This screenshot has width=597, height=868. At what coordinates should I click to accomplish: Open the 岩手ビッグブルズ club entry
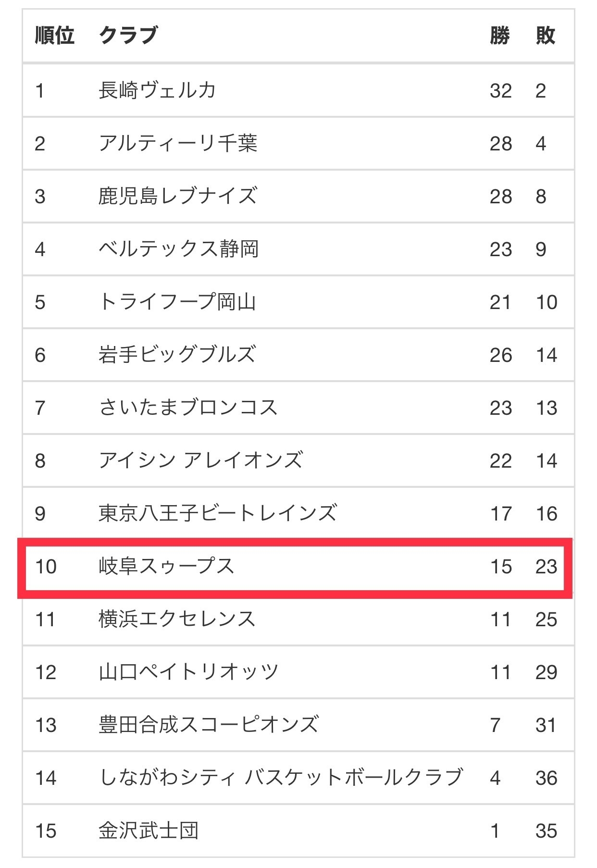(177, 355)
